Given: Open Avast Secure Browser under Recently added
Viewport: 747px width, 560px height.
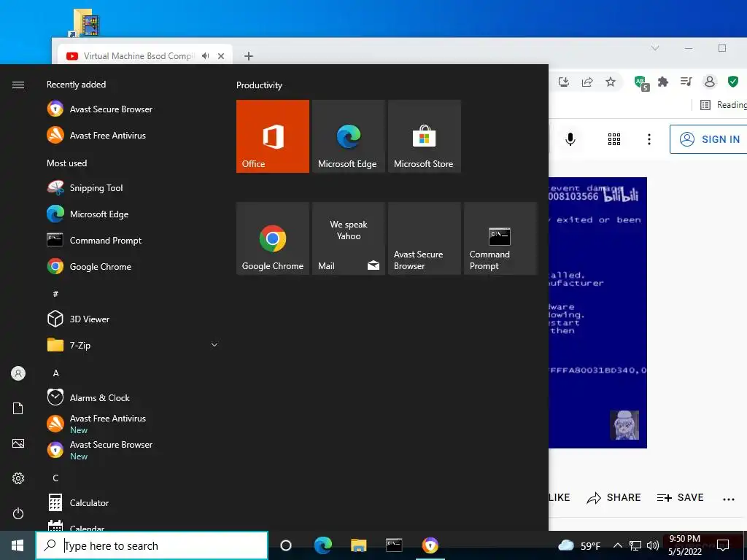Looking at the screenshot, I should click(x=100, y=109).
